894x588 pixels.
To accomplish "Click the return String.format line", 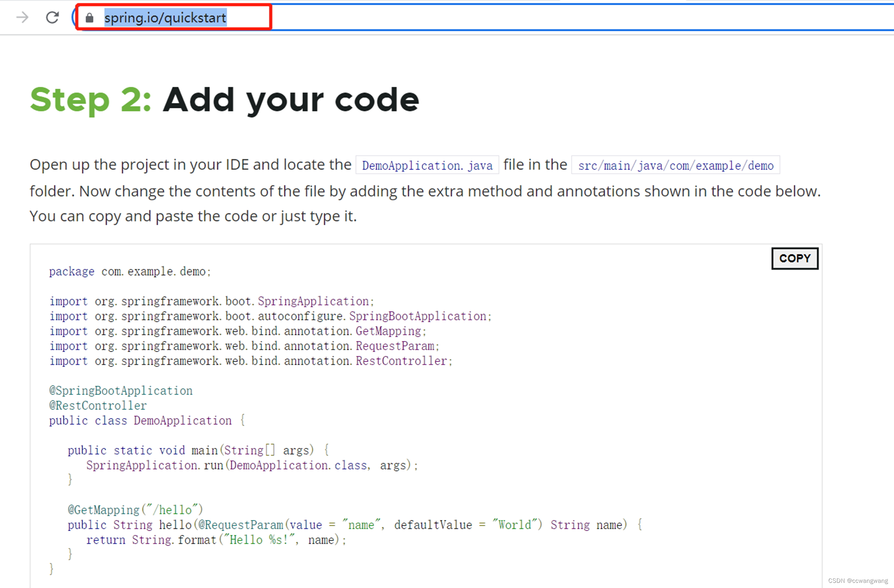I will click(x=216, y=540).
